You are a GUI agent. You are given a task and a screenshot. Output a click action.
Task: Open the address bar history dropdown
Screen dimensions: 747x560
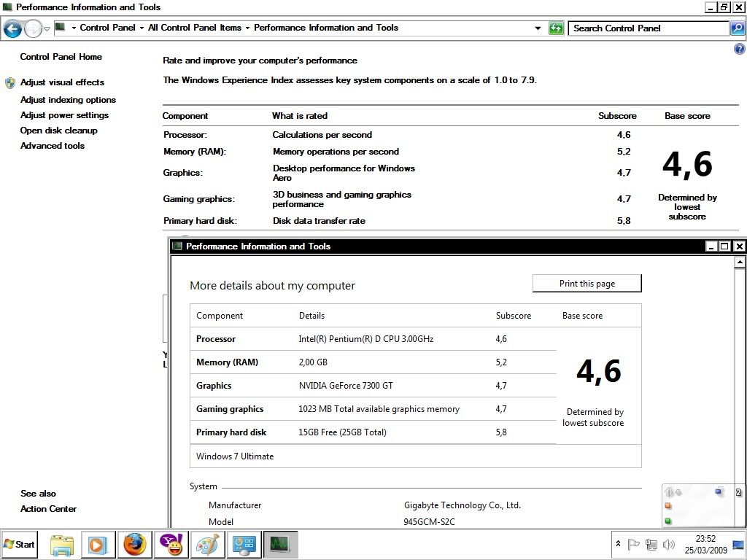538,28
